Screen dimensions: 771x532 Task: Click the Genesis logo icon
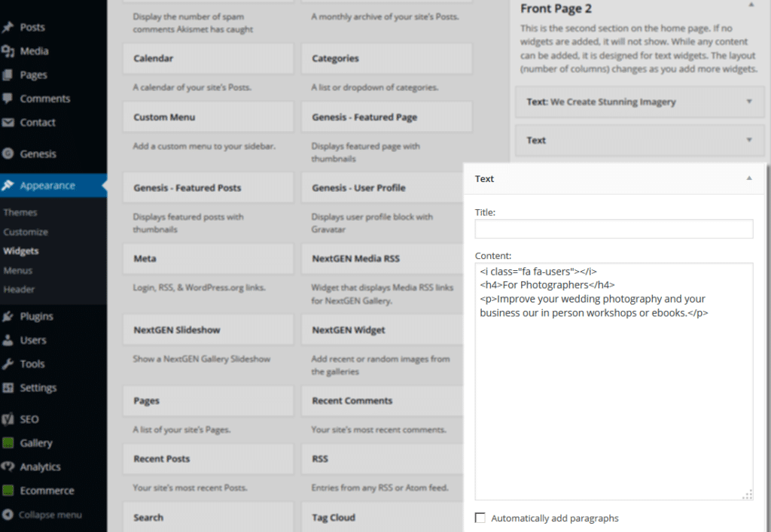point(8,154)
